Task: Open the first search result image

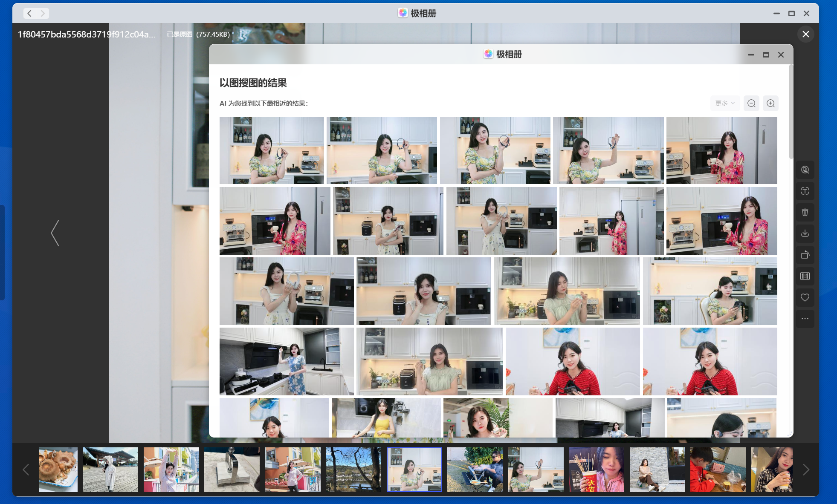Action: tap(271, 150)
